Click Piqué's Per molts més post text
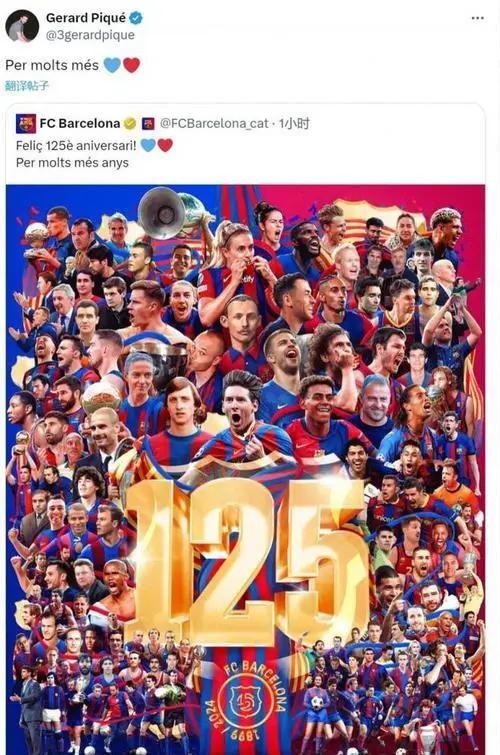 pyautogui.click(x=52, y=65)
